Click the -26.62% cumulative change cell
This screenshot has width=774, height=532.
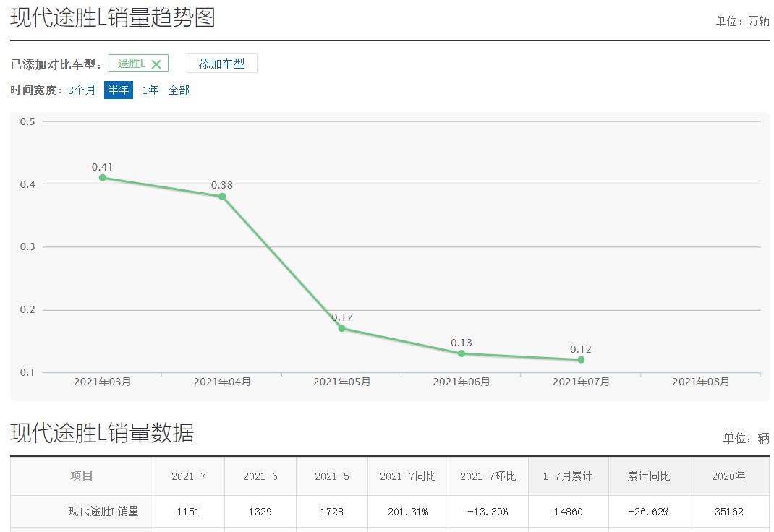(647, 512)
